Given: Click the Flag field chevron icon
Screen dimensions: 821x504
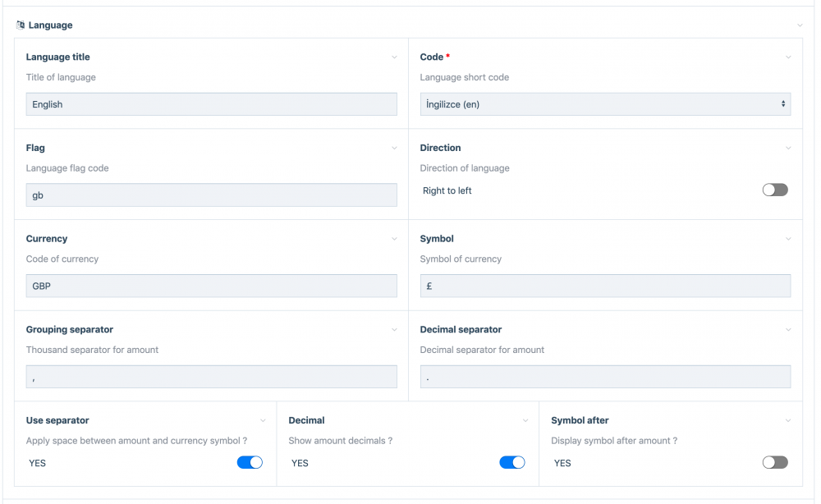Looking at the screenshot, I should click(395, 149).
